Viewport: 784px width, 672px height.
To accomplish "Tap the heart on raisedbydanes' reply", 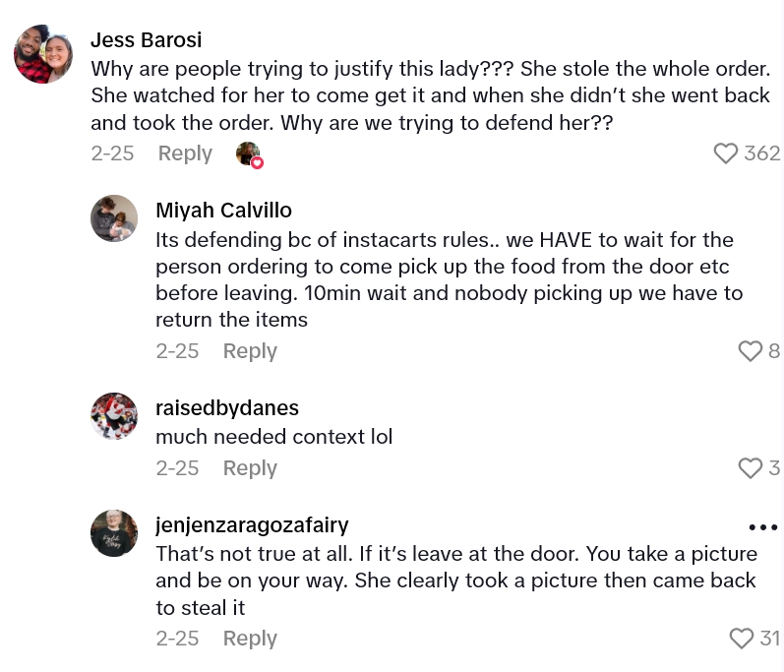I will pos(750,468).
